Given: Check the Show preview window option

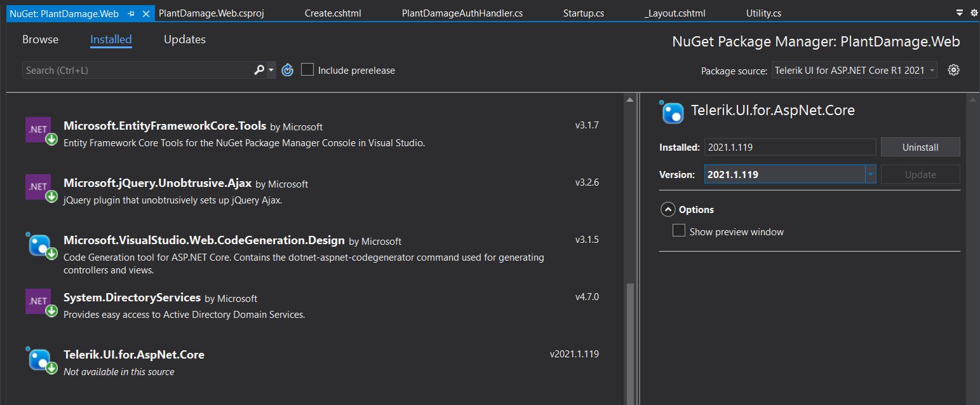Looking at the screenshot, I should pyautogui.click(x=679, y=231).
